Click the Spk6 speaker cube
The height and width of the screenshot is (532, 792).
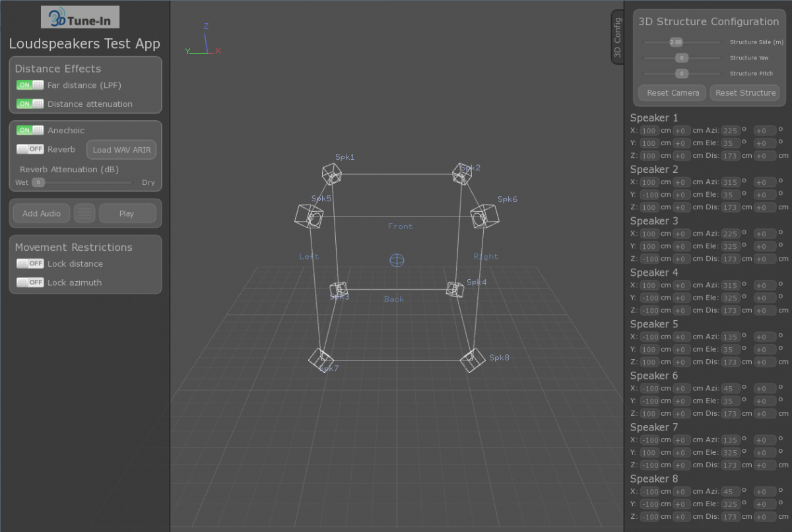click(484, 216)
